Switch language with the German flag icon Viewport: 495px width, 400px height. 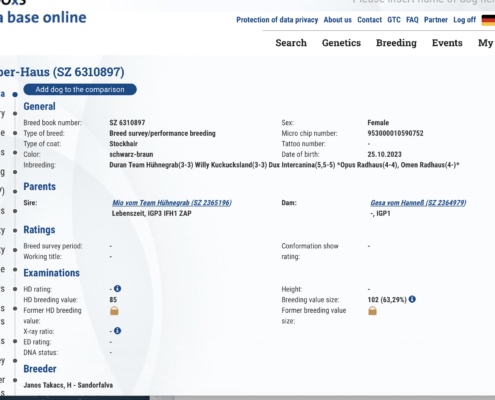point(488,20)
